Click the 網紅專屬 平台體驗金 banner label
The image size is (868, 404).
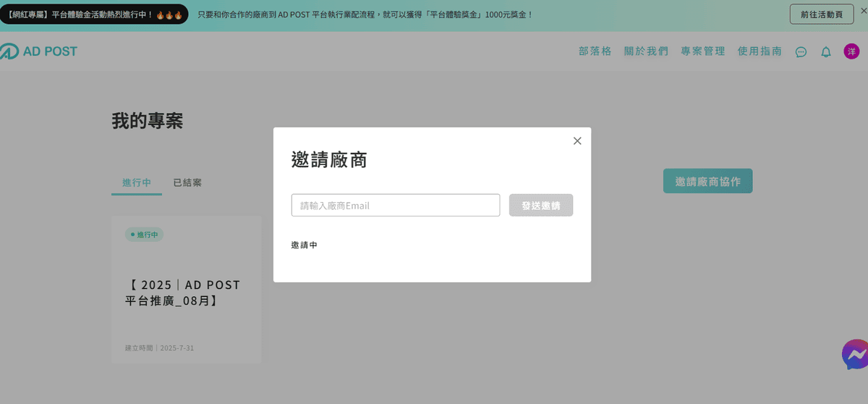[x=94, y=14]
